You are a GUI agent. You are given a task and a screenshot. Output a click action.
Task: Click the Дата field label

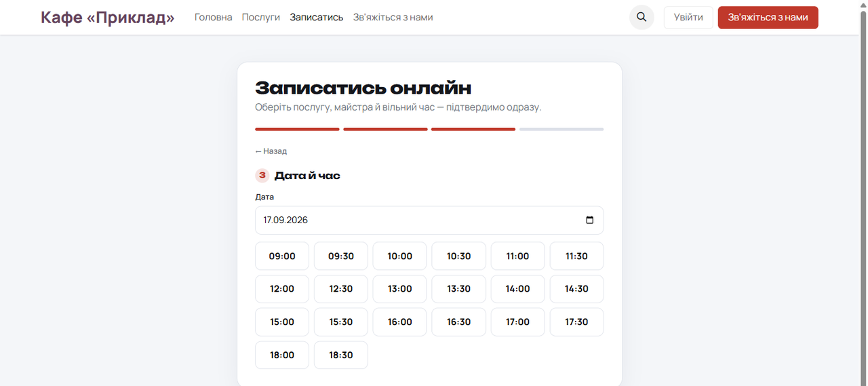click(264, 197)
